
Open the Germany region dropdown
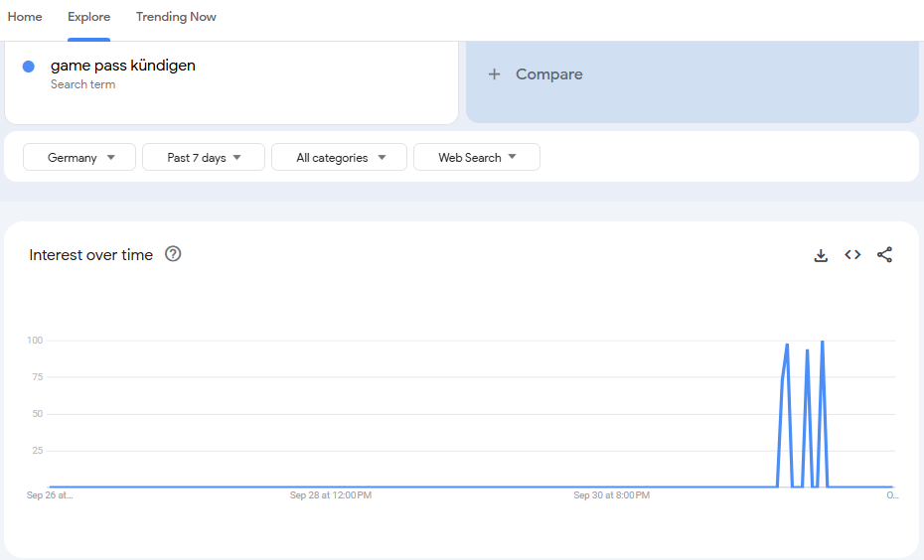(79, 158)
